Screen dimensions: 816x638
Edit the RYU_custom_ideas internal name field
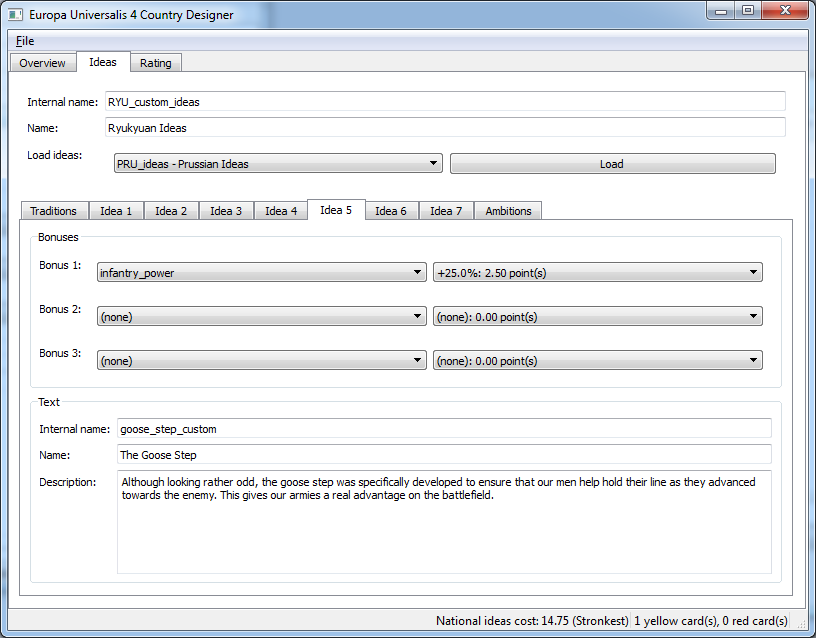pos(445,101)
